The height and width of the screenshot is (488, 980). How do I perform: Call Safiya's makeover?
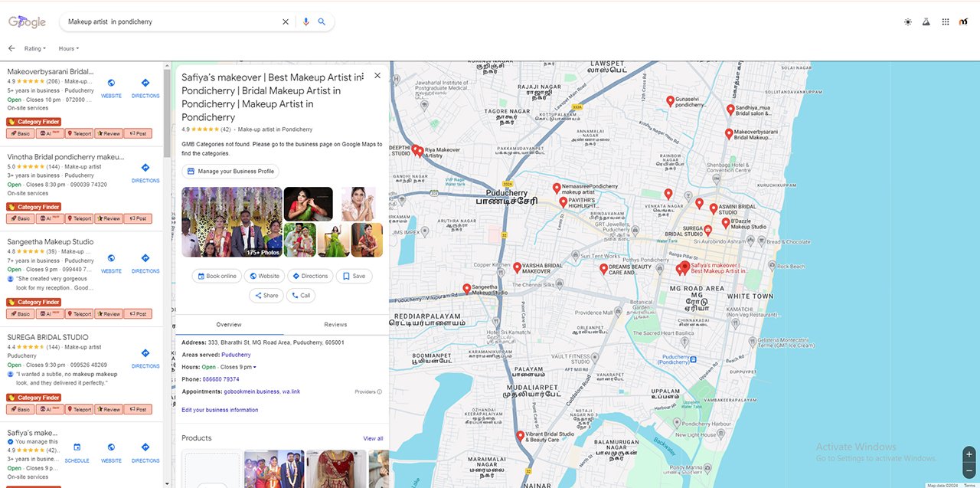pos(301,295)
